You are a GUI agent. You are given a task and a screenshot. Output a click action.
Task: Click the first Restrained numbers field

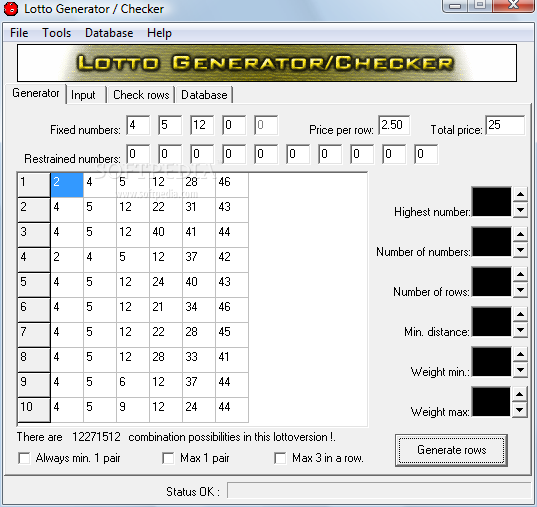(138, 154)
